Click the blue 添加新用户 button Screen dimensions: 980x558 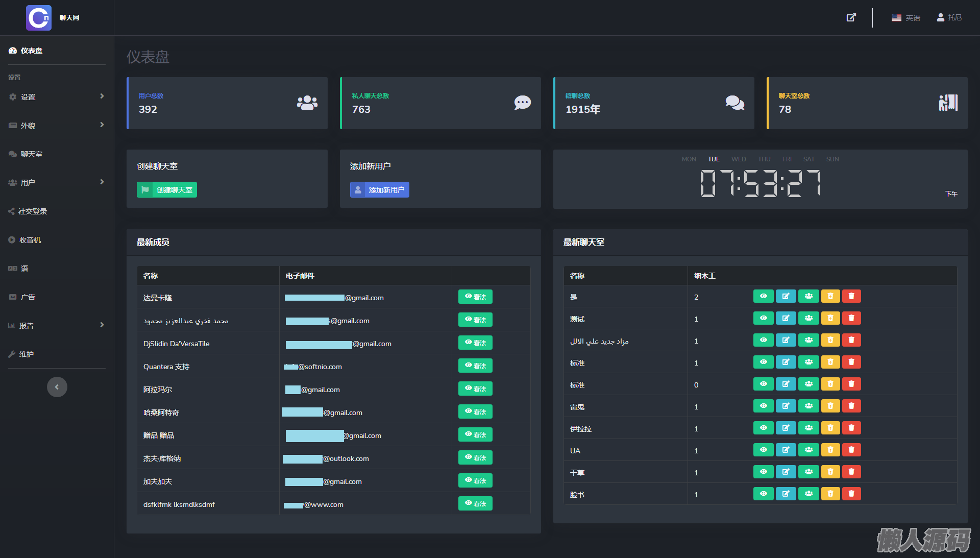tap(379, 190)
